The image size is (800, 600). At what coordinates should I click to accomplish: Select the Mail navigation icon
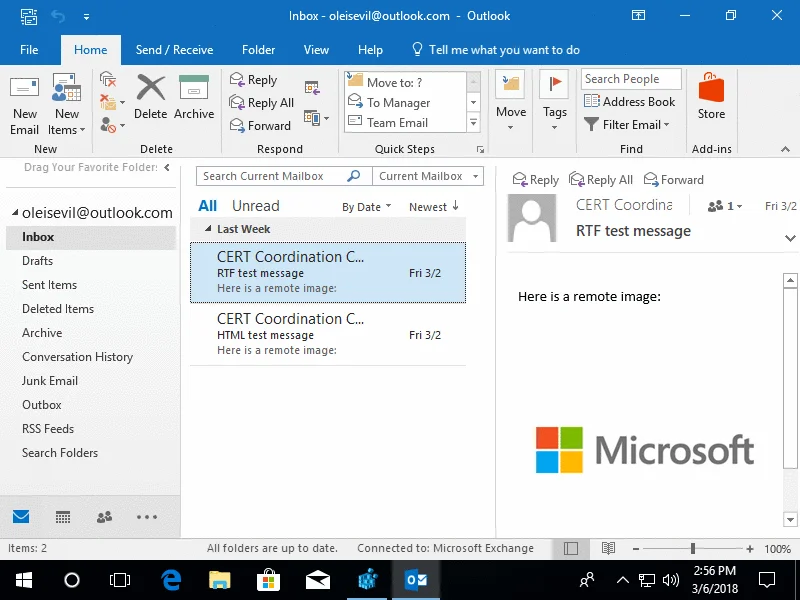(21, 517)
